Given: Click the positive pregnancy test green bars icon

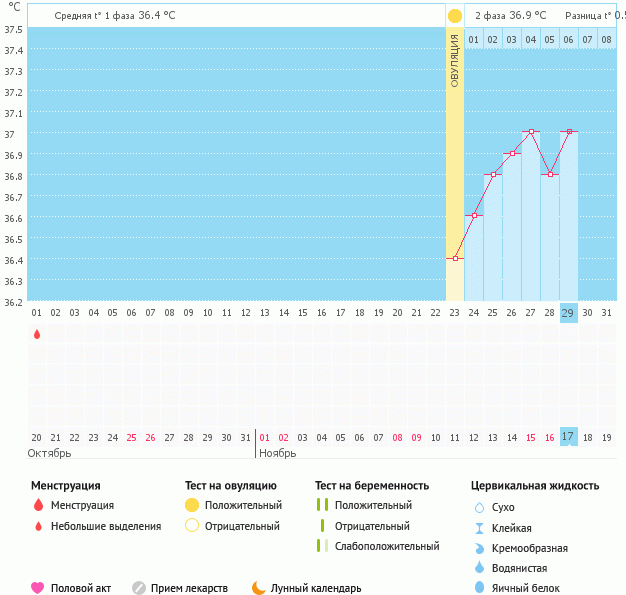Looking at the screenshot, I should click(x=322, y=505).
